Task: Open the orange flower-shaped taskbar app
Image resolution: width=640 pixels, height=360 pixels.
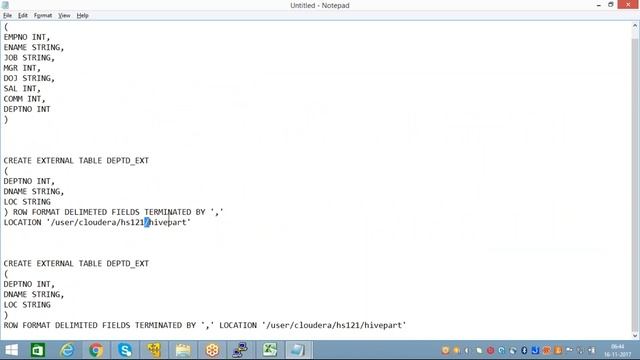Action: coord(212,350)
